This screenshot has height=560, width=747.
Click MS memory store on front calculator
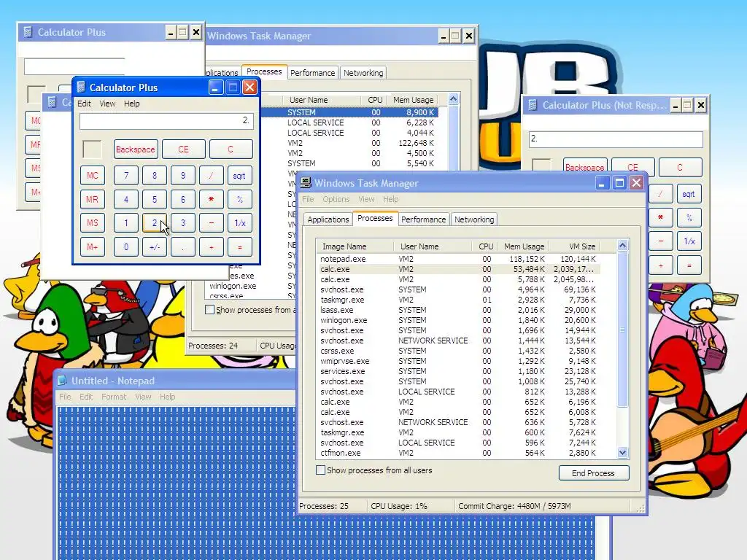pyautogui.click(x=93, y=222)
